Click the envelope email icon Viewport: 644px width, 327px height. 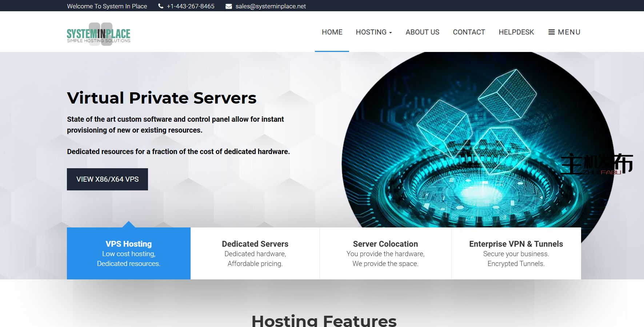(229, 6)
